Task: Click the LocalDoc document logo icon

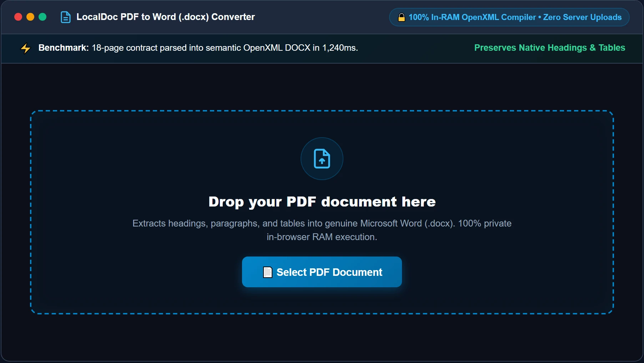Action: [x=66, y=17]
